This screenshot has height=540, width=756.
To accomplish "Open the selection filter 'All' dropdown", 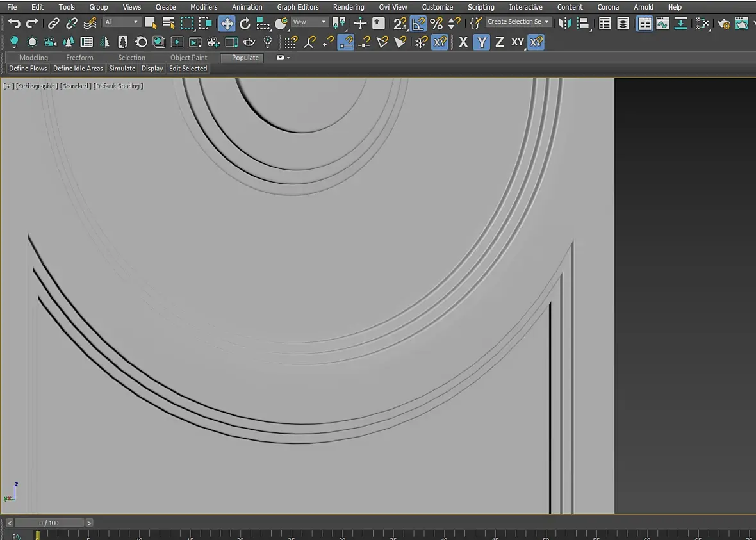I will coord(122,22).
